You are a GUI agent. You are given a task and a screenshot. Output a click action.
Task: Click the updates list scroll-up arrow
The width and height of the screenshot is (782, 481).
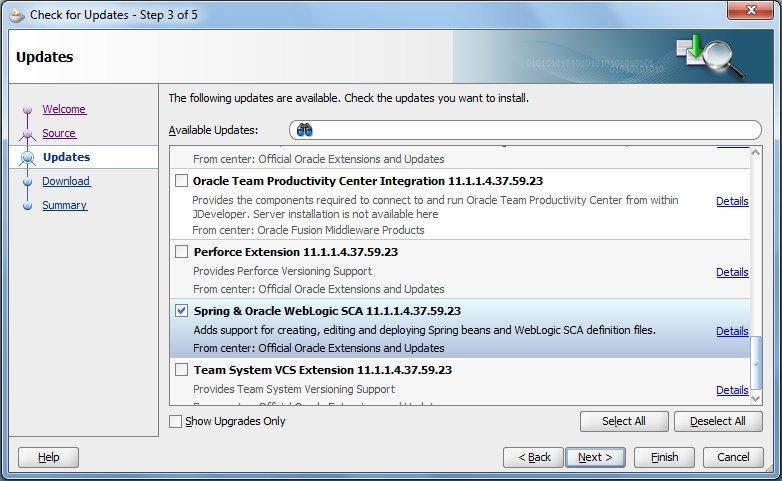tap(756, 153)
